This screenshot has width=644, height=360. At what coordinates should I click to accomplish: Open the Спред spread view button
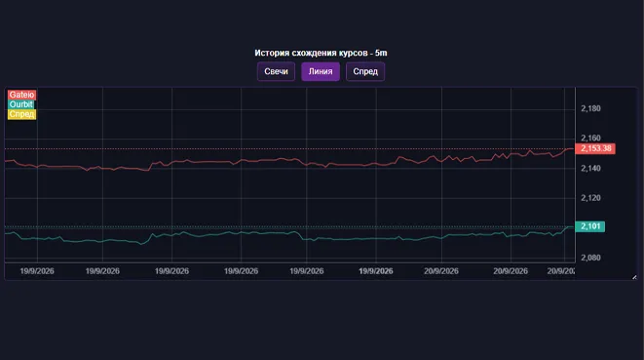(365, 71)
